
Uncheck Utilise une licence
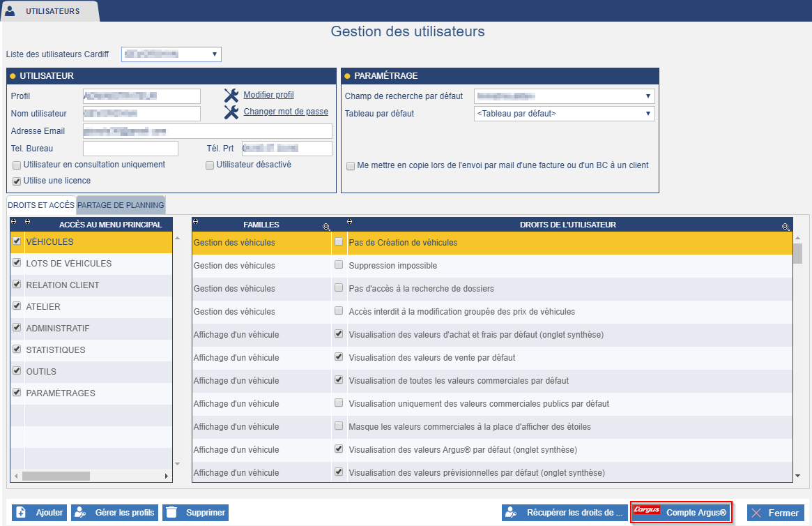(17, 181)
